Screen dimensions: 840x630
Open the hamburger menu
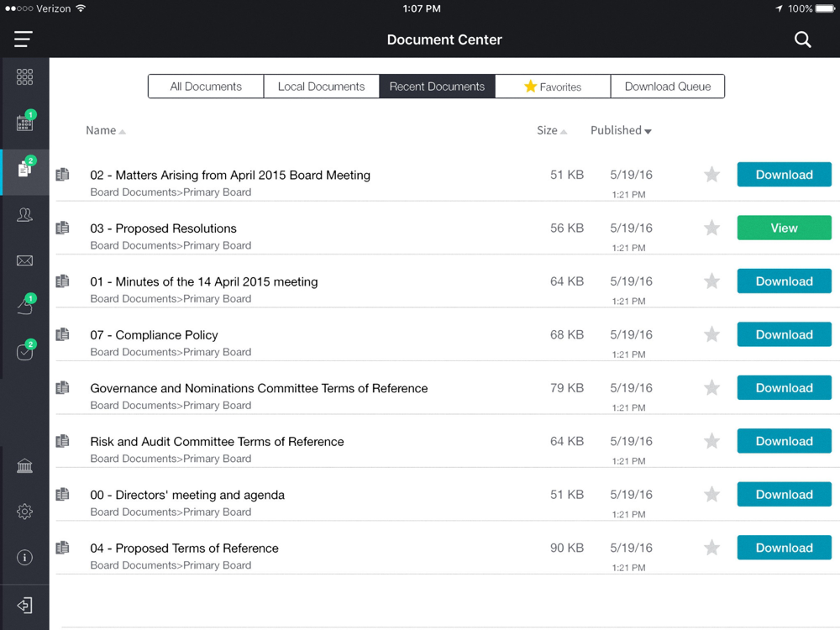pyautogui.click(x=23, y=39)
